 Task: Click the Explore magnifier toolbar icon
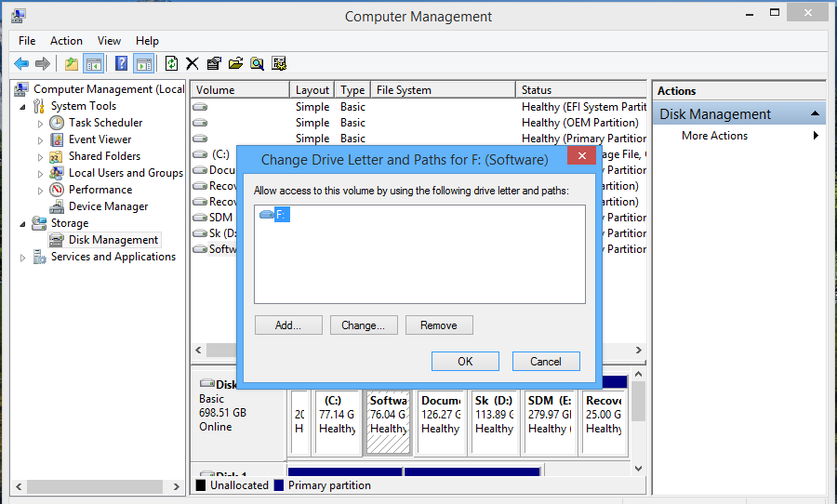pos(258,63)
